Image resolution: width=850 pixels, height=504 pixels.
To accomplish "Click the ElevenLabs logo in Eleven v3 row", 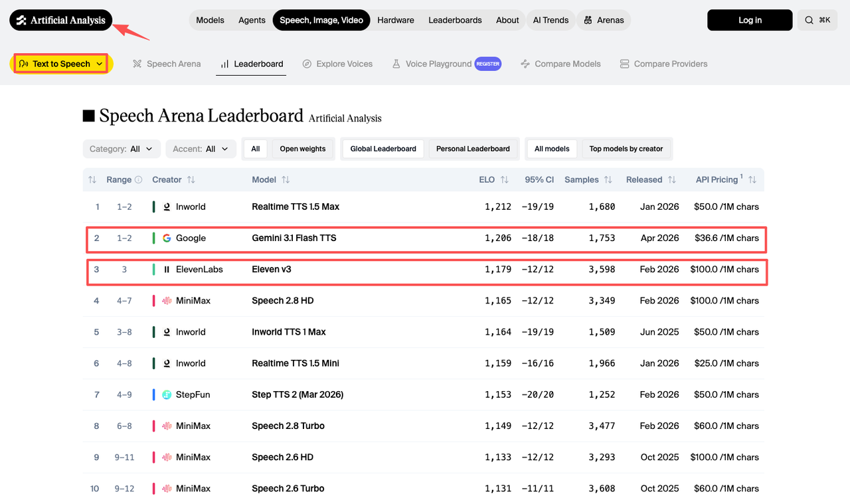I will (x=167, y=270).
